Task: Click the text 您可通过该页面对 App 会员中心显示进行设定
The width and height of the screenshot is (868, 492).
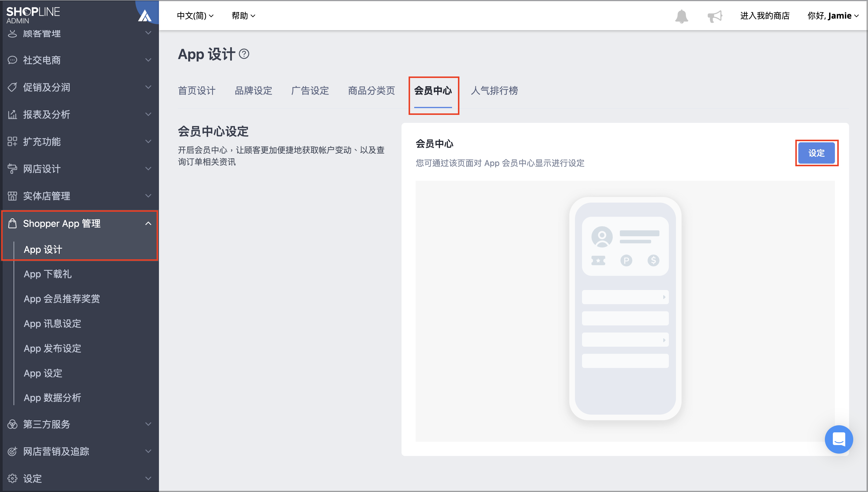Action: (500, 163)
